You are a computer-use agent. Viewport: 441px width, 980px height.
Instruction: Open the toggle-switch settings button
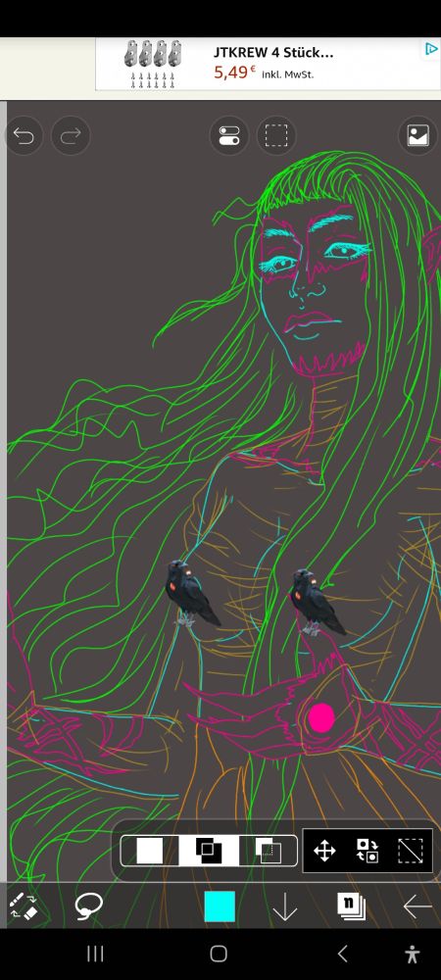(x=229, y=135)
